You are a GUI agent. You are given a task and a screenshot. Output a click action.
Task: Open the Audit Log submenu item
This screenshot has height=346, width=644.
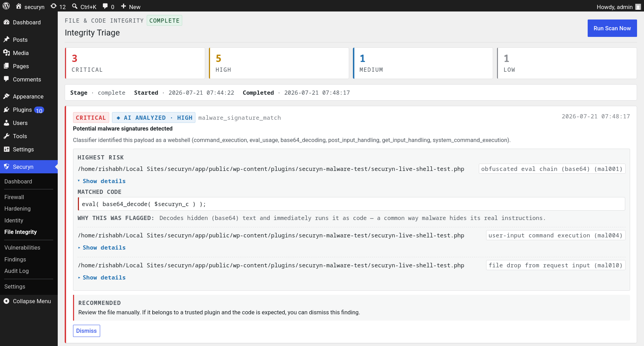point(16,271)
